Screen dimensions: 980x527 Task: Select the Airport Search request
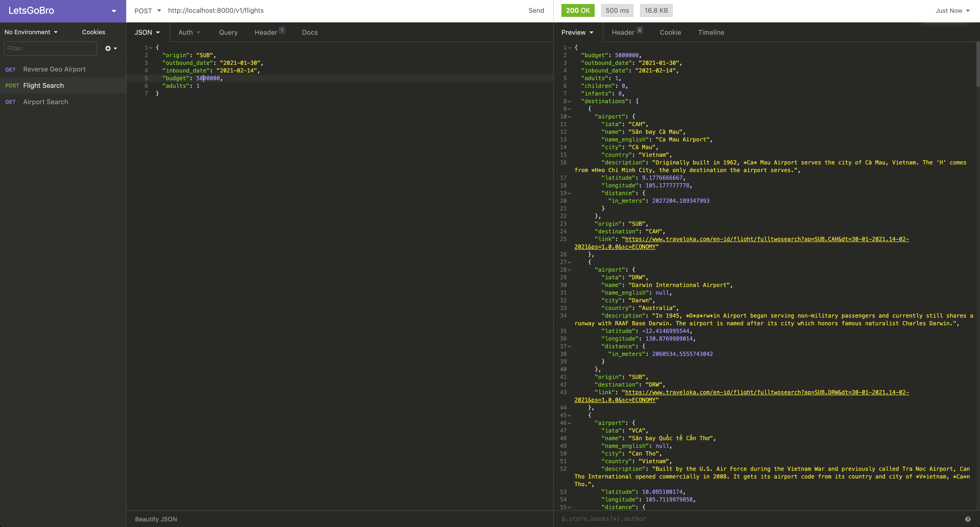pos(45,102)
